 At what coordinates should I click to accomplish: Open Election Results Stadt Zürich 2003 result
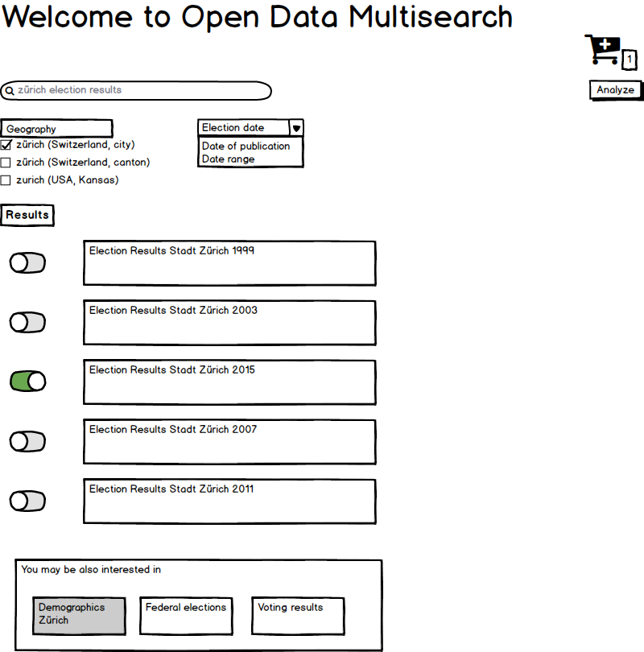(229, 323)
